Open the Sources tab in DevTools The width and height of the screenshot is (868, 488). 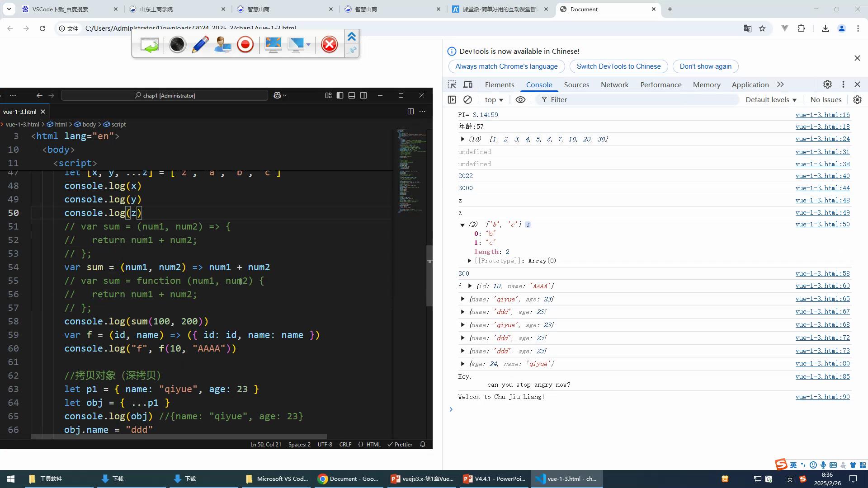(576, 84)
